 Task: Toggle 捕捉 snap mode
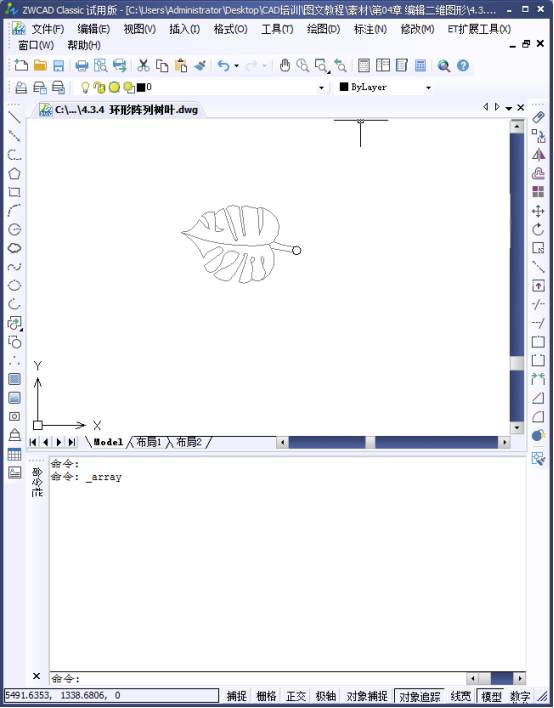[236, 696]
